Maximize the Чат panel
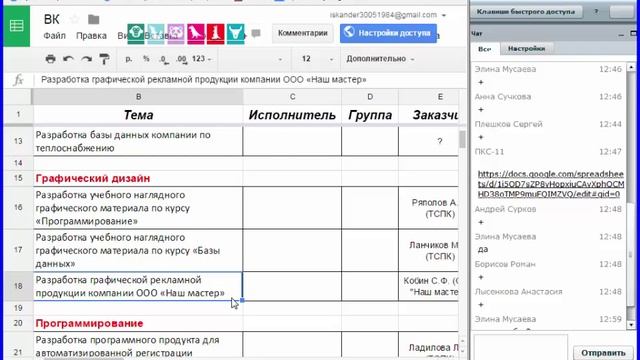 point(633,33)
